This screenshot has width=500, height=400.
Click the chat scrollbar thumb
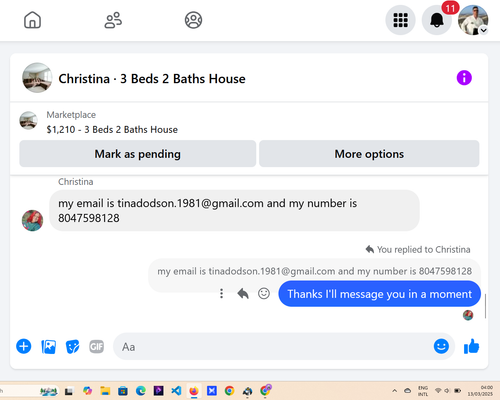pos(485,306)
